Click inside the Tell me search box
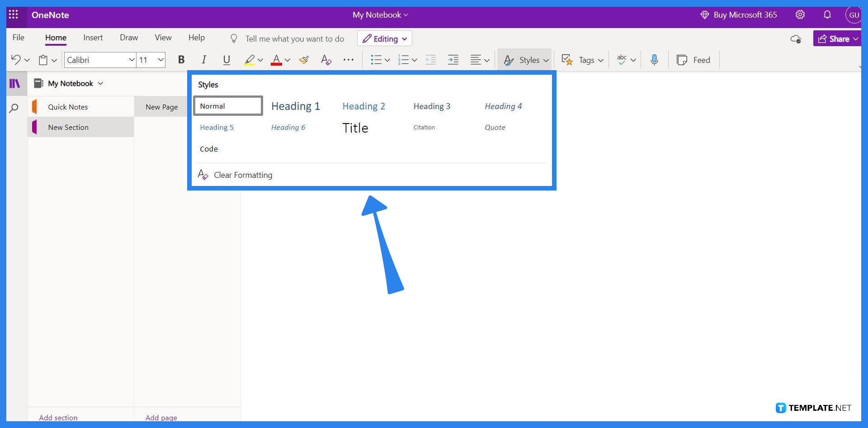Screen dimensions: 868x428 coord(294,38)
